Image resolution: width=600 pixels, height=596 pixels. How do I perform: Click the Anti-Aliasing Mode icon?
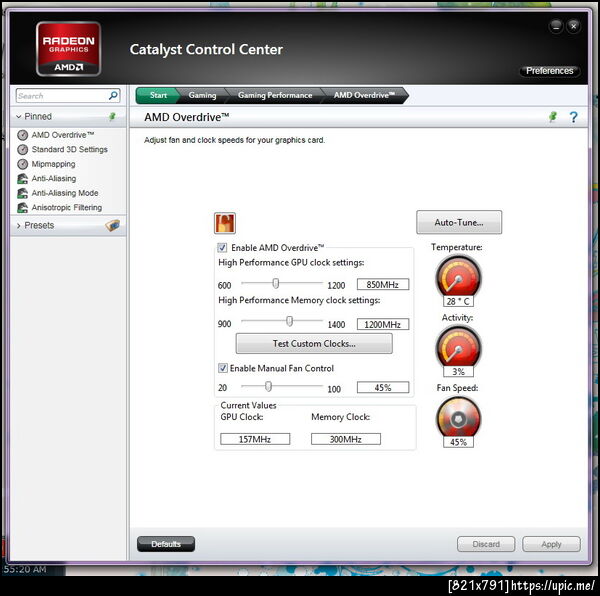[x=23, y=193]
